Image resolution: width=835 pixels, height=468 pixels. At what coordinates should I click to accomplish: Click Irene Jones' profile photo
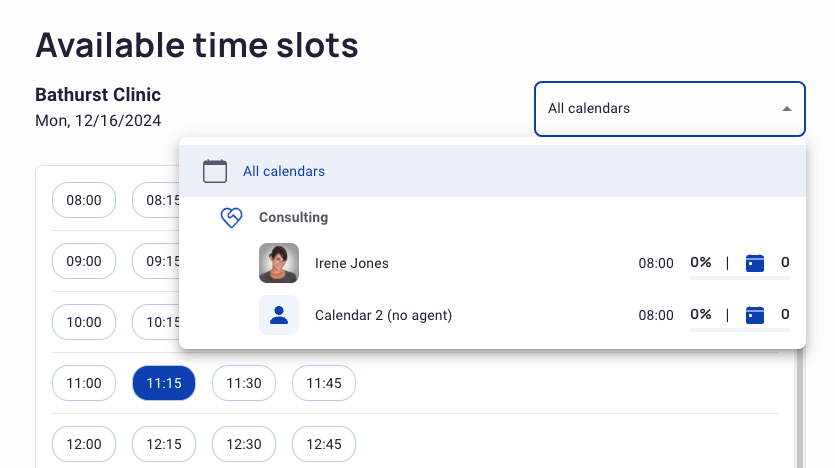(279, 263)
